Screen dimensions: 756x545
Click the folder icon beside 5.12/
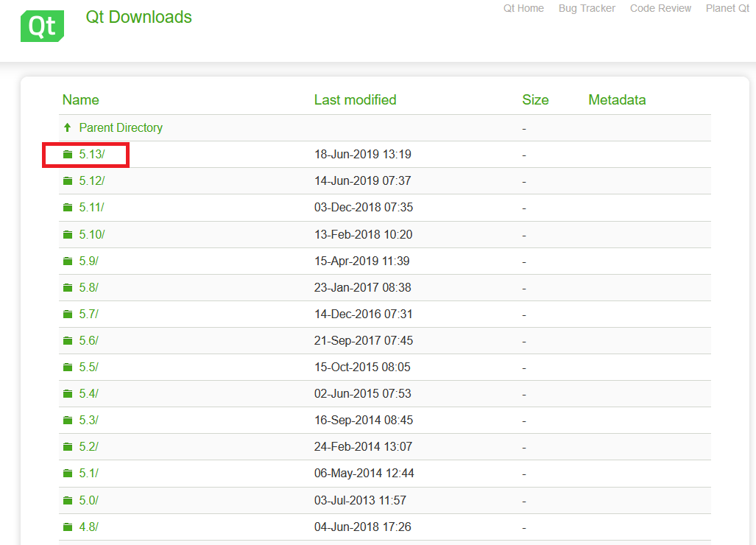click(68, 181)
